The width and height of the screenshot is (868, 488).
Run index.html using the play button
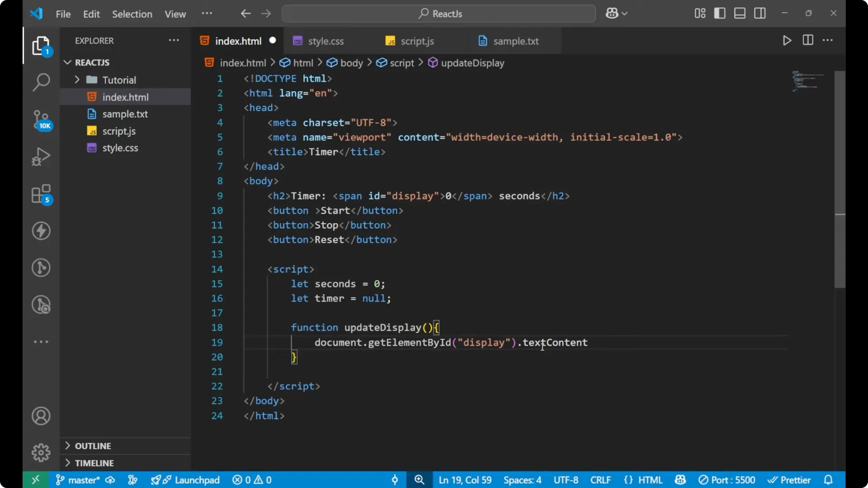click(787, 40)
